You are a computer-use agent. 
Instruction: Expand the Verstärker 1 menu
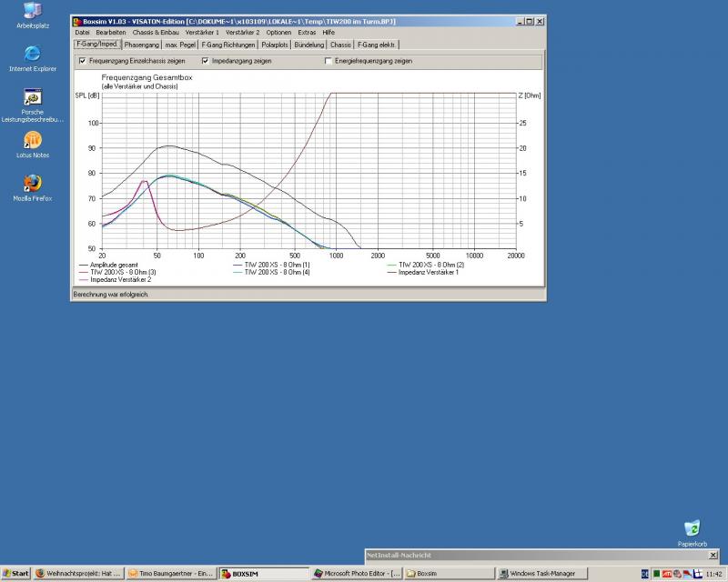(202, 32)
